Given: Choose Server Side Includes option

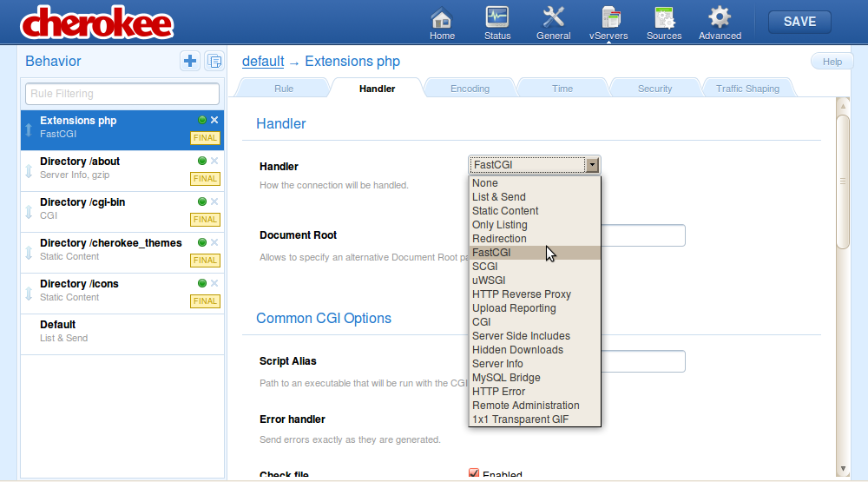Looking at the screenshot, I should click(535, 336).
